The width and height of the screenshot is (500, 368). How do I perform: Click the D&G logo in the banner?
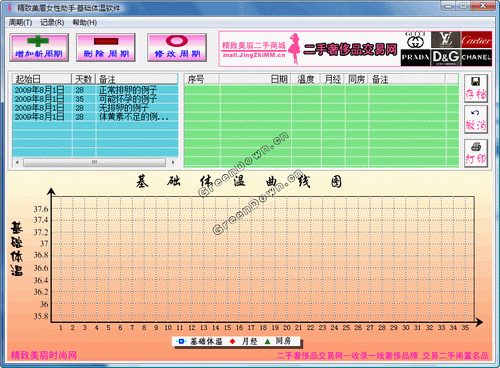coord(445,58)
